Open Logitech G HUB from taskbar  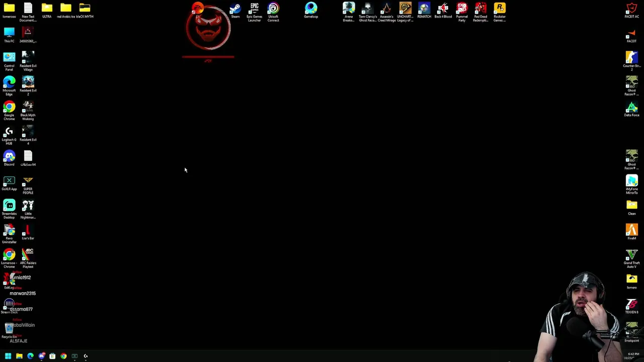(86, 356)
